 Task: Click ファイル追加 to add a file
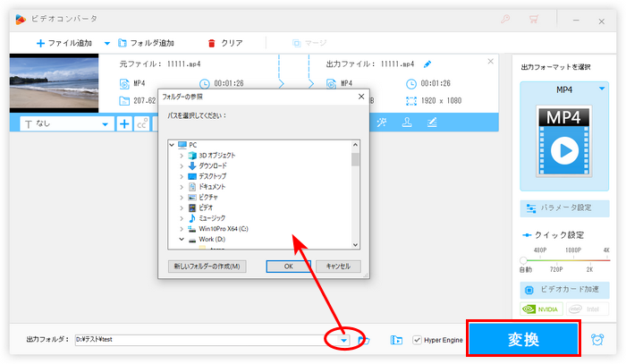(64, 43)
